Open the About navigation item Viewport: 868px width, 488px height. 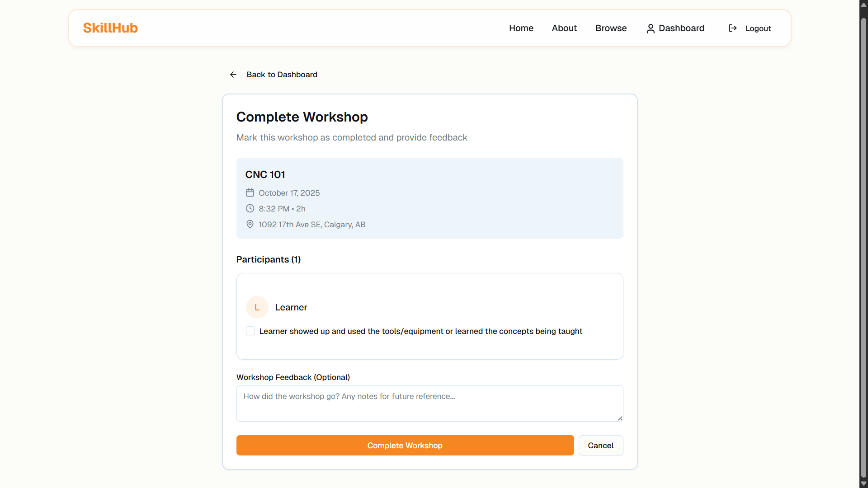coord(564,28)
